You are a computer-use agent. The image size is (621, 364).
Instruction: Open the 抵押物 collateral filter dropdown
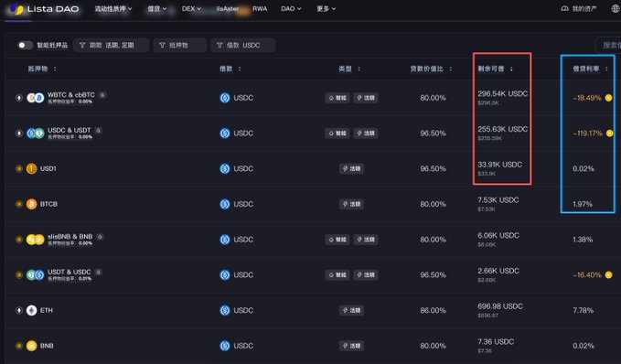(180, 45)
